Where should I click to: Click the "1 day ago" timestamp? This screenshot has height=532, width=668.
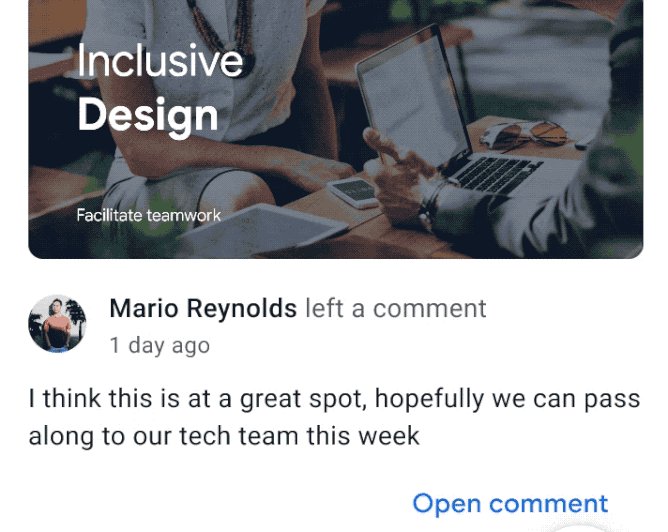coord(159,346)
